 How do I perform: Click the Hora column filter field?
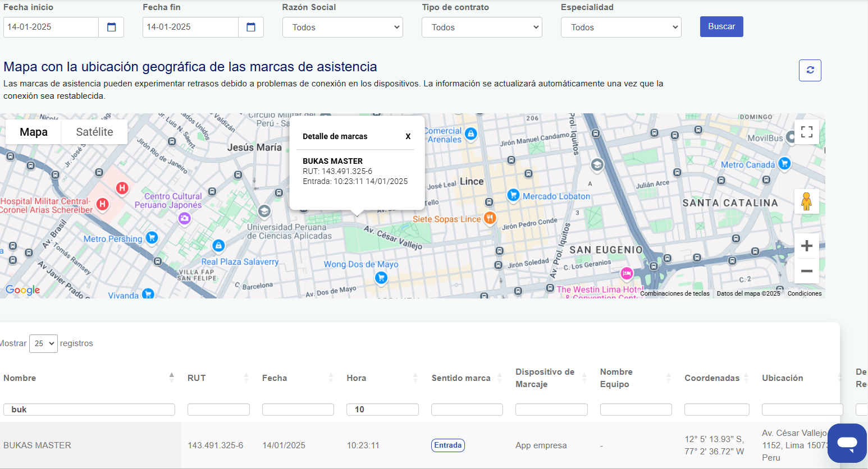[382, 410]
